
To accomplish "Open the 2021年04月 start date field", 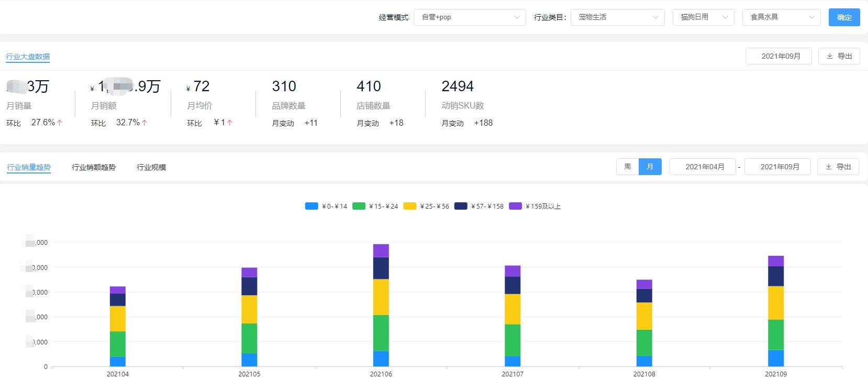I will (703, 167).
